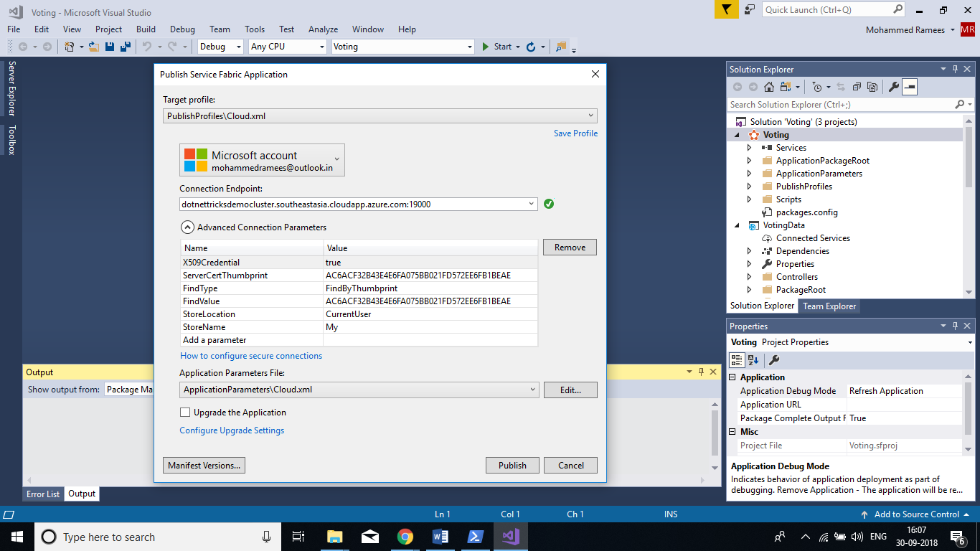
Task: Sort properties alphabetically in Properties panel
Action: tap(753, 360)
